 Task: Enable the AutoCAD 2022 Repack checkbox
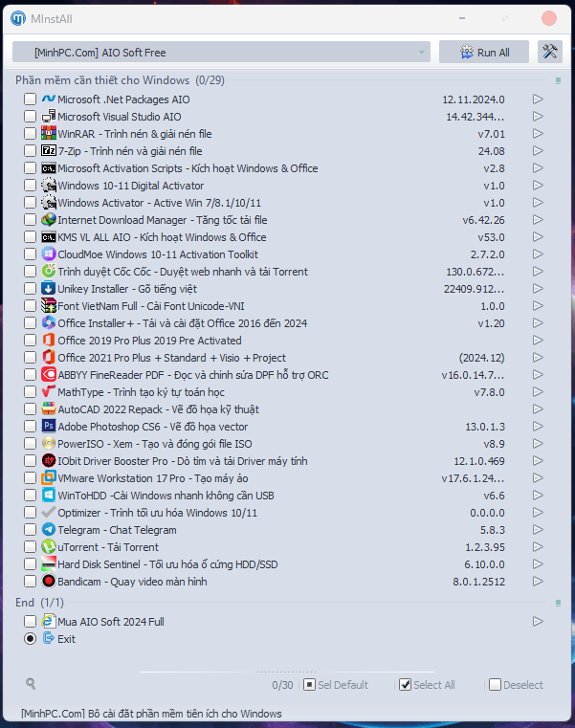click(x=31, y=409)
